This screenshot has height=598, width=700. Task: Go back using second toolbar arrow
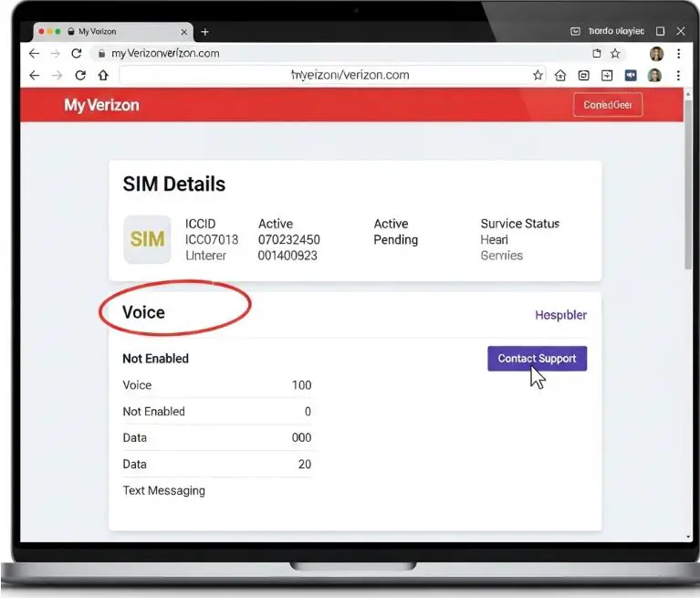[35, 75]
